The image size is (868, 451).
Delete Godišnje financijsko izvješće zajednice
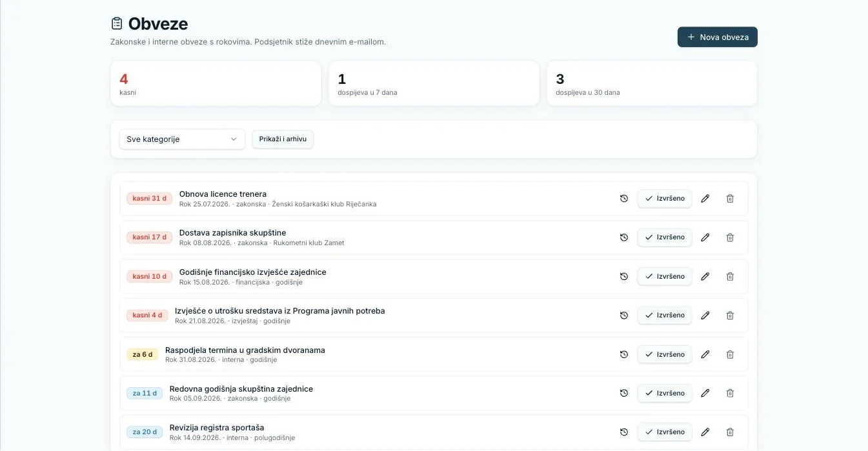point(730,276)
